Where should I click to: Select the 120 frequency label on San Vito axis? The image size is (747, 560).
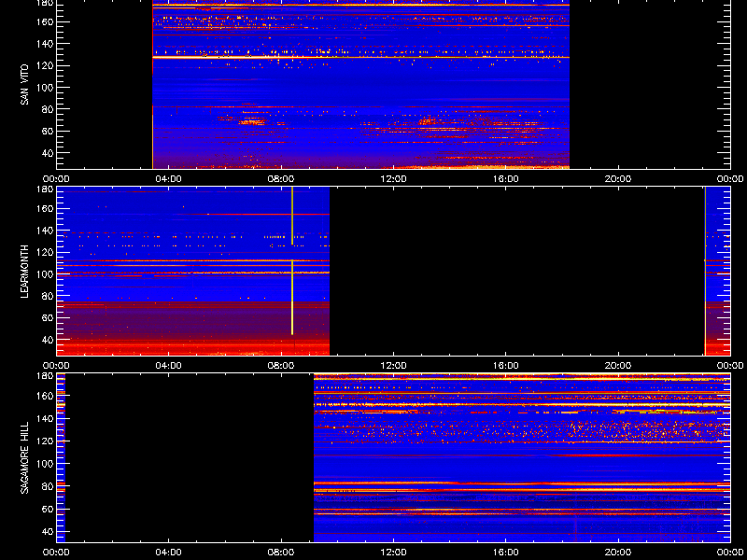pyautogui.click(x=46, y=65)
